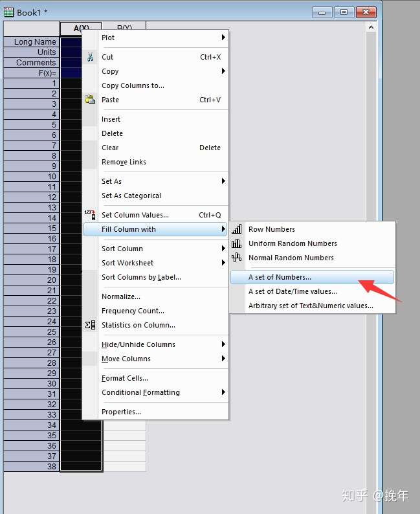Select Normal Random Numbers option

tap(312, 258)
